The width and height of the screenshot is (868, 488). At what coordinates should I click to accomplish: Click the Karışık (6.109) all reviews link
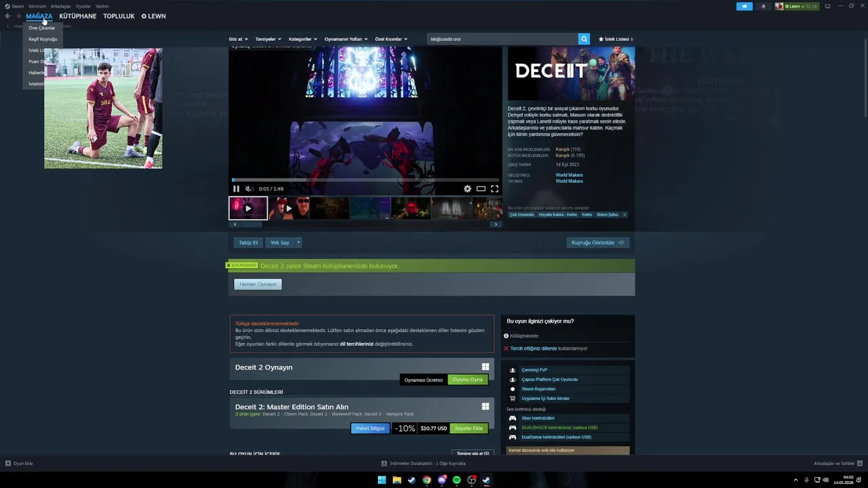tap(570, 155)
